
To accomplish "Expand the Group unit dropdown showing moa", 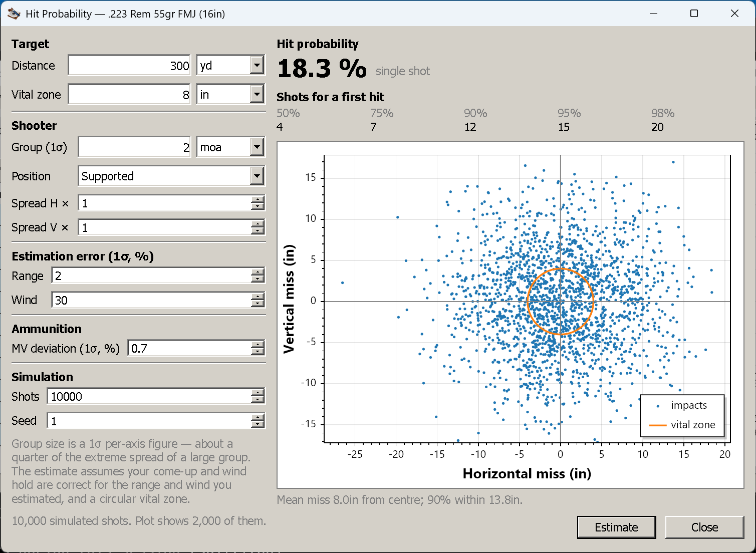I will pyautogui.click(x=257, y=147).
